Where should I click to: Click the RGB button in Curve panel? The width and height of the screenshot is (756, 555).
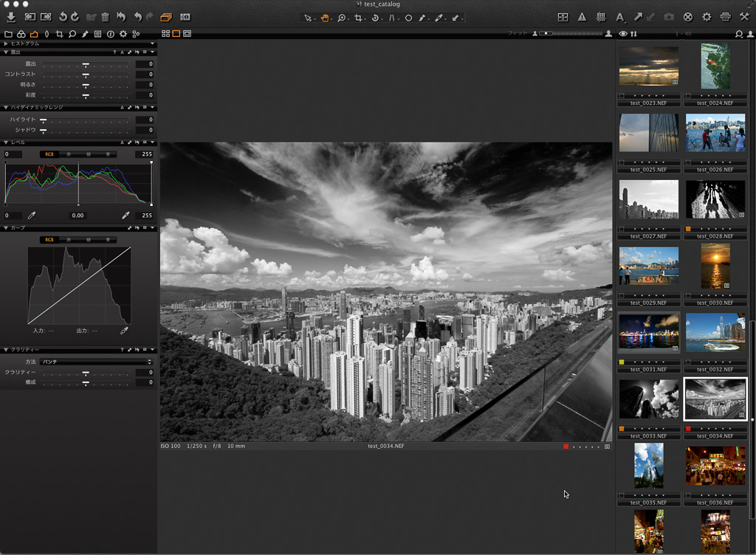pos(49,240)
